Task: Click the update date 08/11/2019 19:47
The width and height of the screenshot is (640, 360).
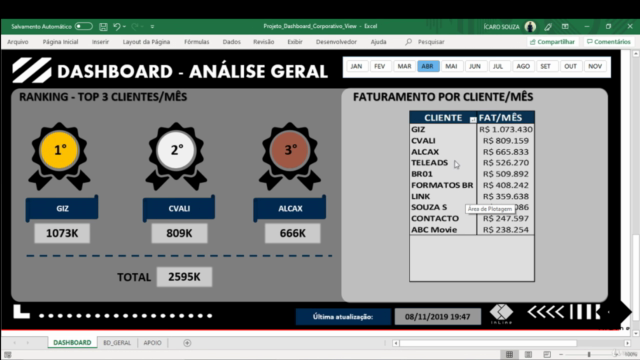Action: (x=438, y=317)
